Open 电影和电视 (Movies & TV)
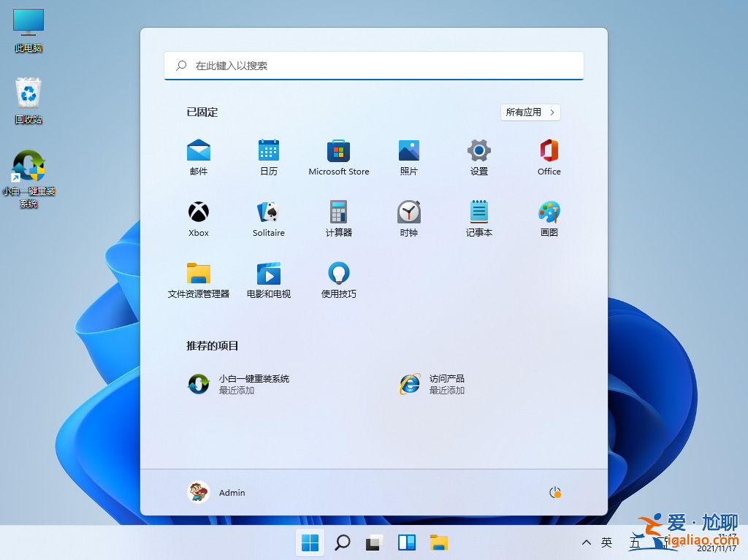This screenshot has height=560, width=748. [x=268, y=279]
